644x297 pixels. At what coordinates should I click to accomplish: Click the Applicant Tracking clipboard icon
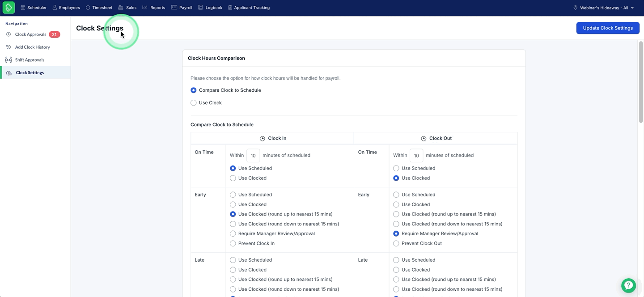click(x=230, y=8)
